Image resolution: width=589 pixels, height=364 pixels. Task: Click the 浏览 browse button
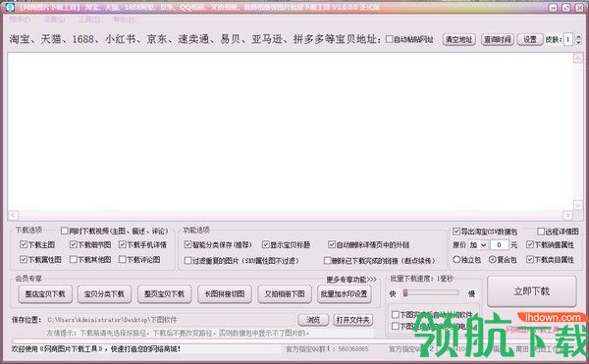pos(313,320)
